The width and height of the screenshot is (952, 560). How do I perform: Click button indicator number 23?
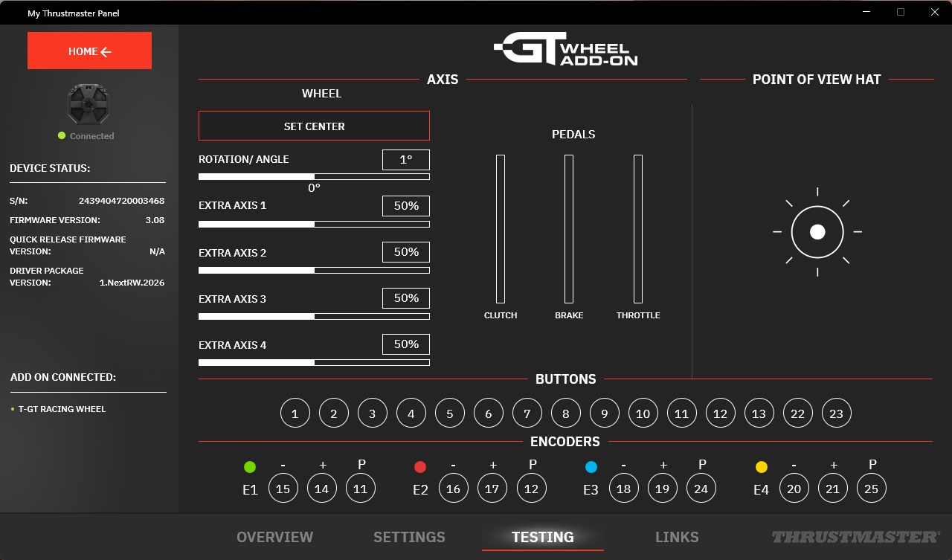click(x=837, y=413)
